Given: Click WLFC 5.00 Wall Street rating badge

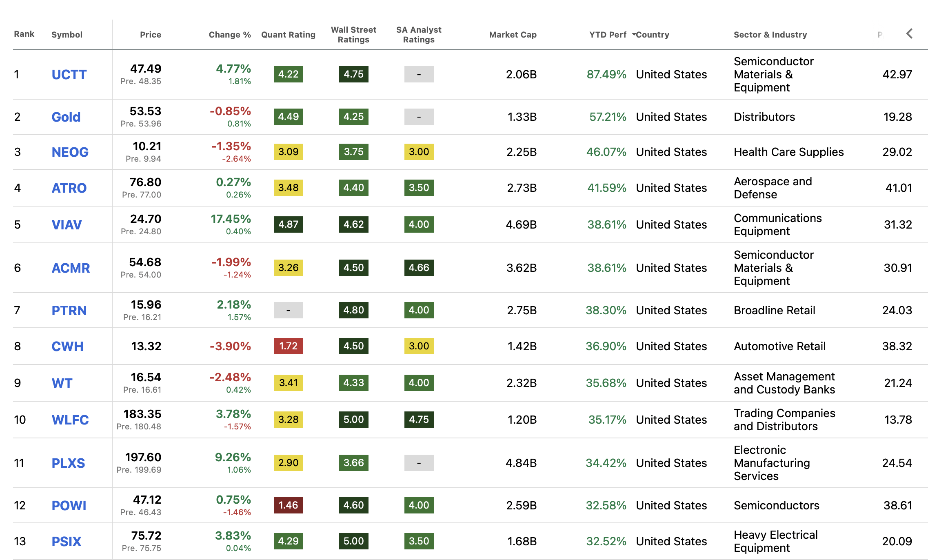Looking at the screenshot, I should [x=353, y=420].
